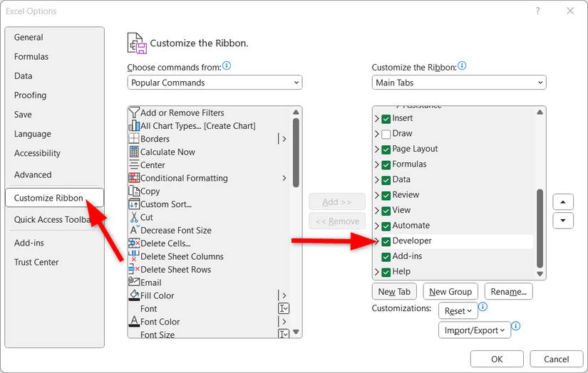Viewport: 588px width, 373px height.
Task: Uncheck the Insert tab checkbox
Action: (386, 119)
